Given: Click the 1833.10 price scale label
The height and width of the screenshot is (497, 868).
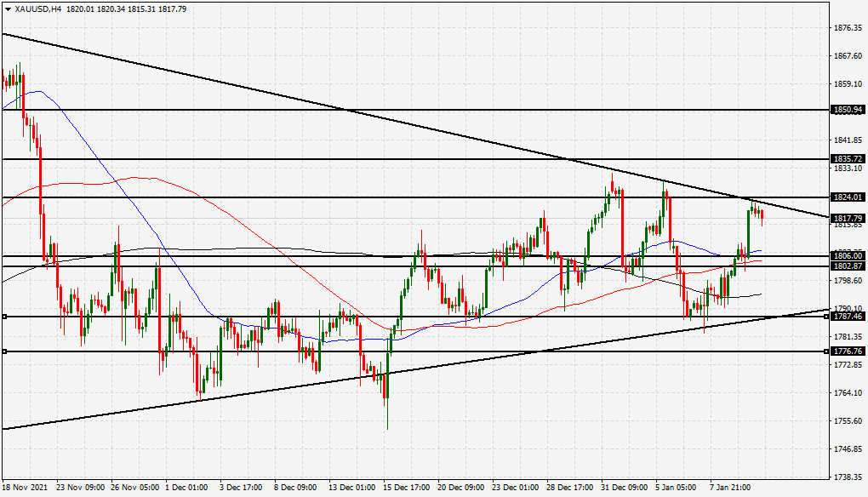Looking at the screenshot, I should [848, 169].
